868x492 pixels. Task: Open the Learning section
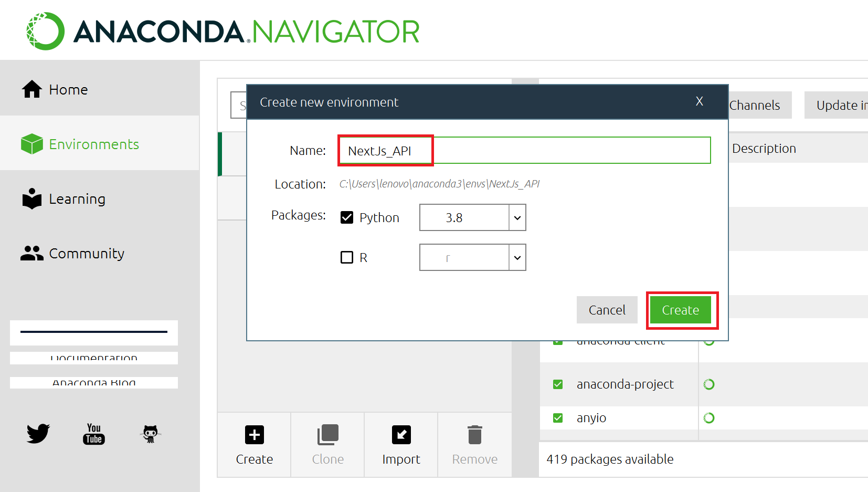pyautogui.click(x=77, y=199)
